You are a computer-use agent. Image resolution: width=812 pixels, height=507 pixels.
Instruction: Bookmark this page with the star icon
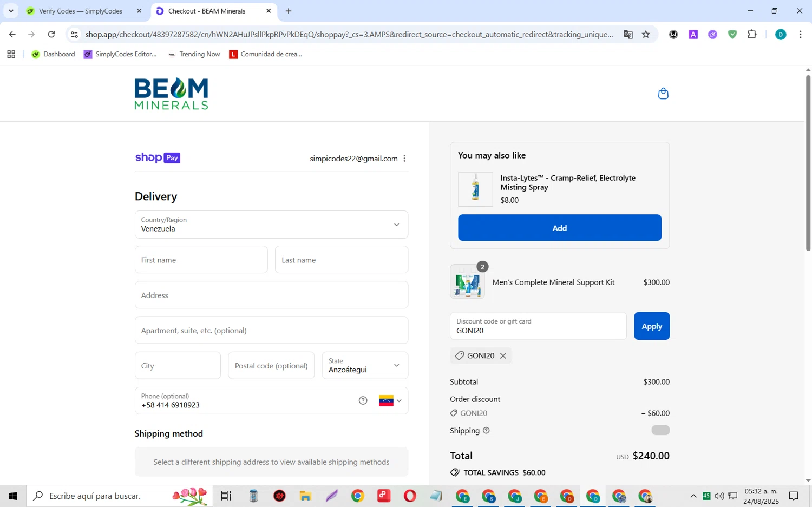[646, 35]
